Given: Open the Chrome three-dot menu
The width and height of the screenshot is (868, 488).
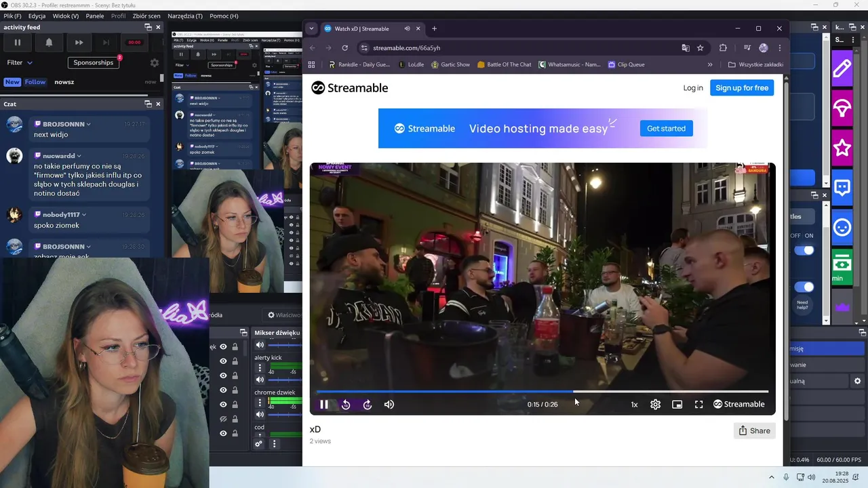Looking at the screenshot, I should [x=780, y=48].
